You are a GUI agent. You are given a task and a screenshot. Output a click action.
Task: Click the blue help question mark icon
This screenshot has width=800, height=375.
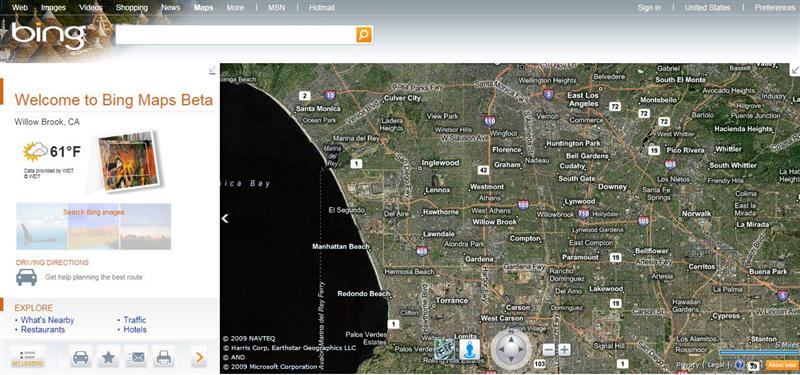click(740, 364)
